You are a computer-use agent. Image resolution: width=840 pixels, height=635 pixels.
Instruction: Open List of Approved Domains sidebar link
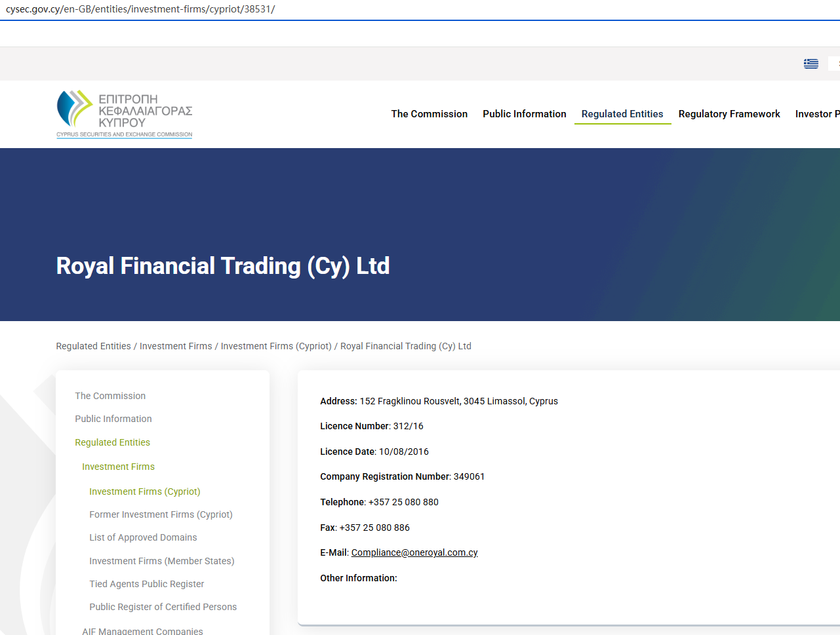tap(143, 537)
